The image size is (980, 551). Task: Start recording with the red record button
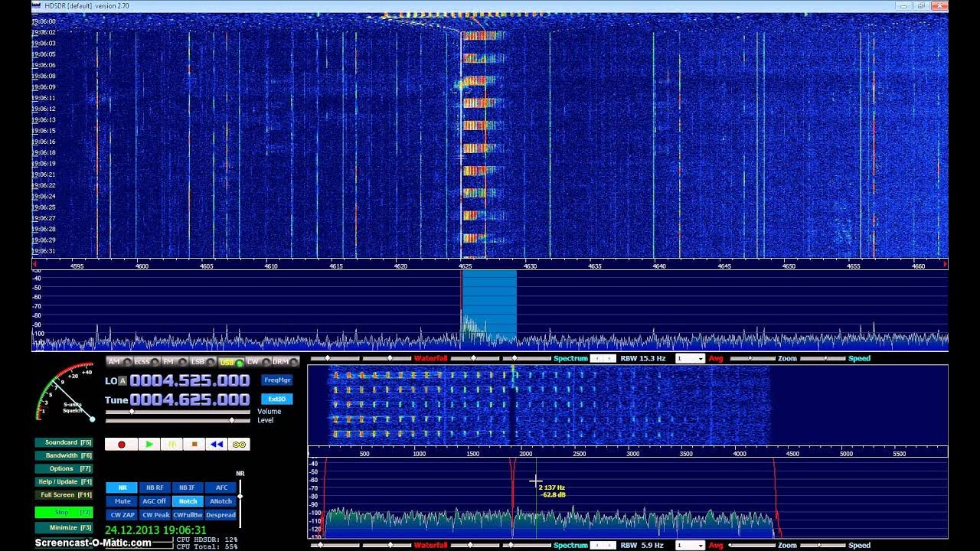121,445
